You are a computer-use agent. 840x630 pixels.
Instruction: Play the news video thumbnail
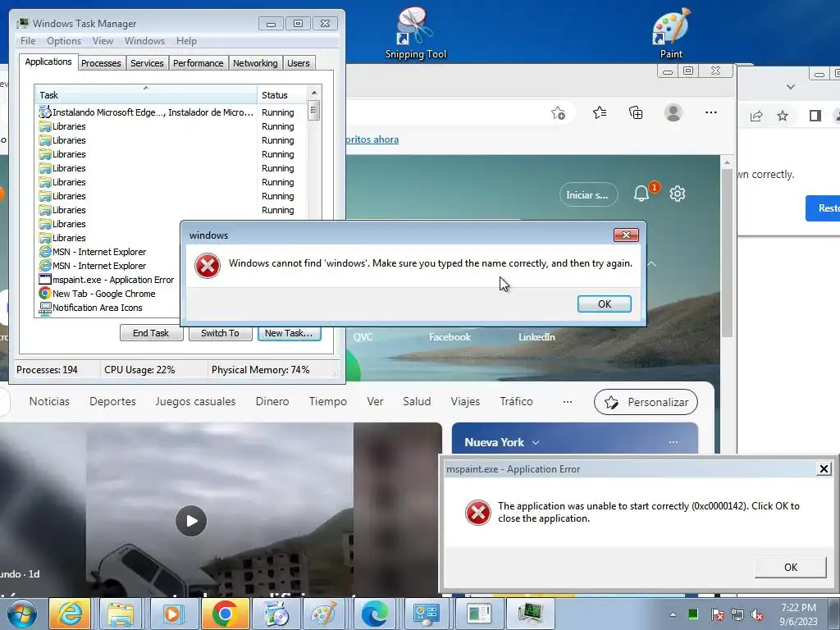[x=191, y=521]
